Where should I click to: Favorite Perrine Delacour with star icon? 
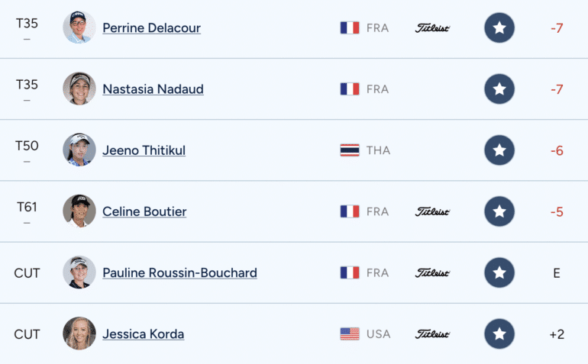coord(499,28)
